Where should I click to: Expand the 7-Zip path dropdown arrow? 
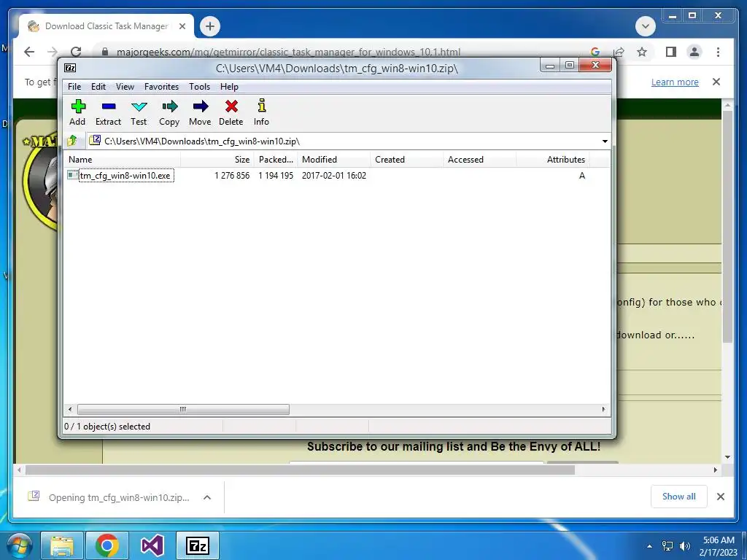point(605,141)
